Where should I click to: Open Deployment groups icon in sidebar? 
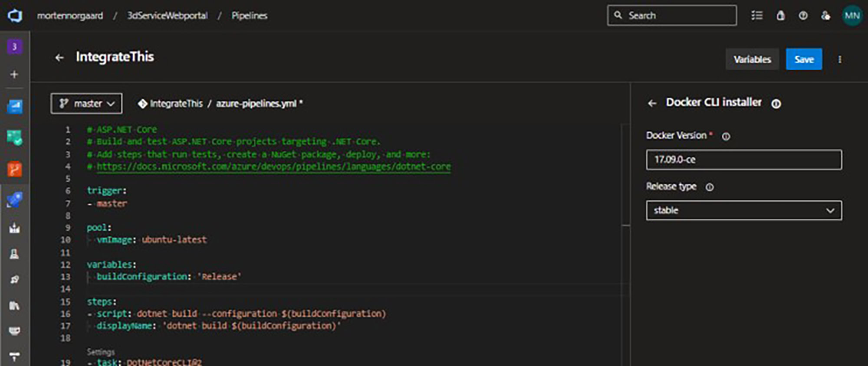(14, 357)
